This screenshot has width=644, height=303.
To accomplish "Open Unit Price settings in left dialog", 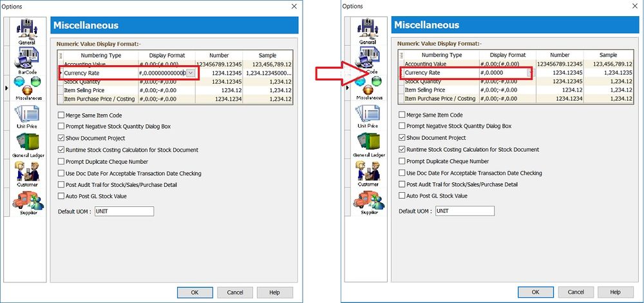I will (27, 116).
